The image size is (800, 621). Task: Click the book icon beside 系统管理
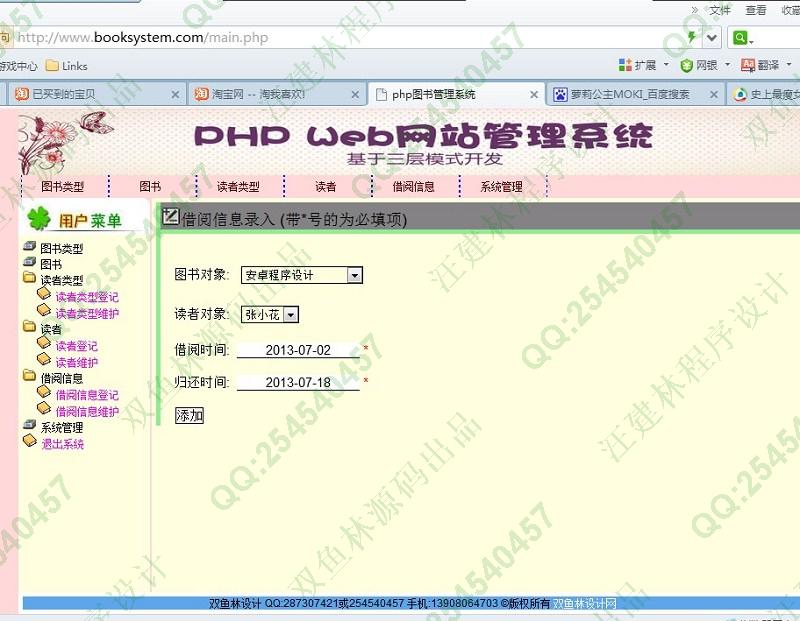(29, 426)
